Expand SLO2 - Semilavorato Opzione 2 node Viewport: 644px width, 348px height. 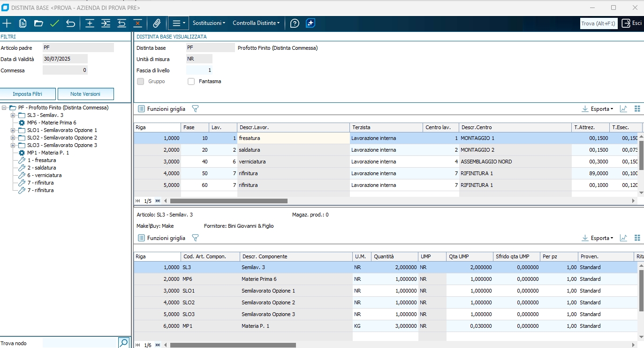(13, 138)
